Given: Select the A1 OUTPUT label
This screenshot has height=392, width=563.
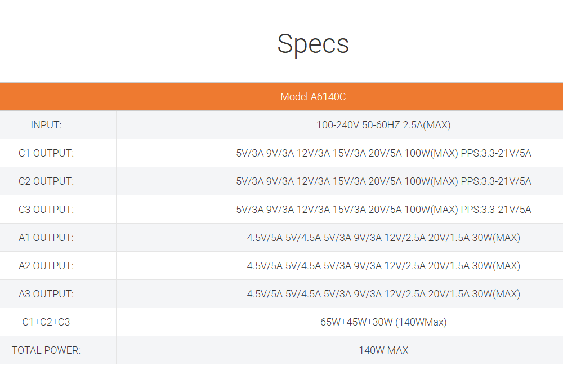Looking at the screenshot, I should pos(46,238).
